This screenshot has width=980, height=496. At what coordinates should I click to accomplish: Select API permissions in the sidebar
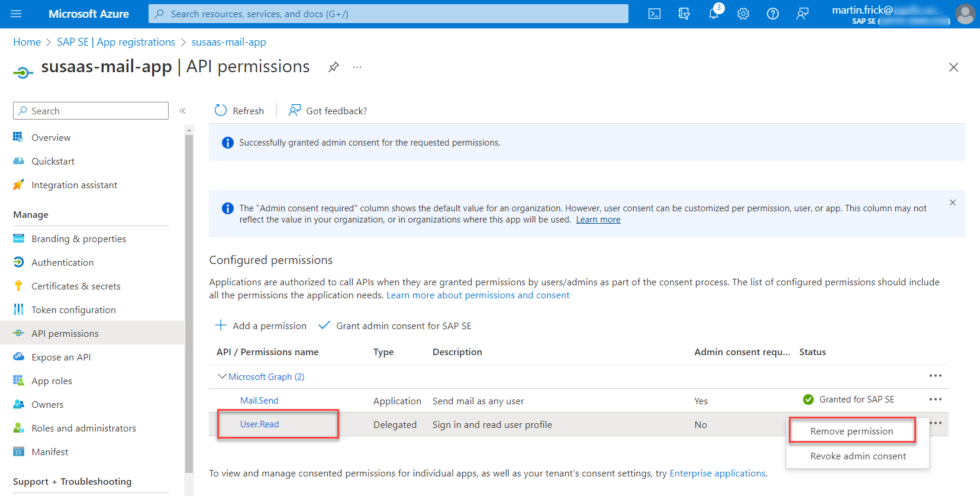65,333
